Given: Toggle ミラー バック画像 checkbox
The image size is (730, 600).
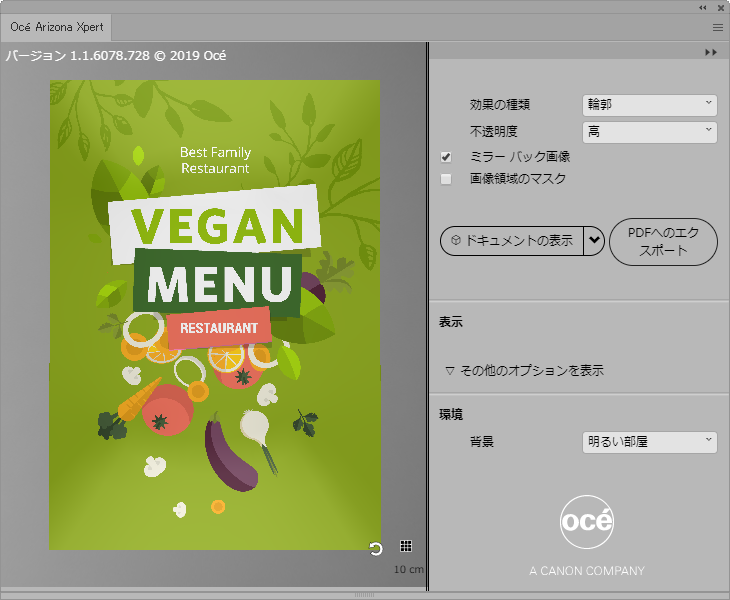Looking at the screenshot, I should pos(446,157).
